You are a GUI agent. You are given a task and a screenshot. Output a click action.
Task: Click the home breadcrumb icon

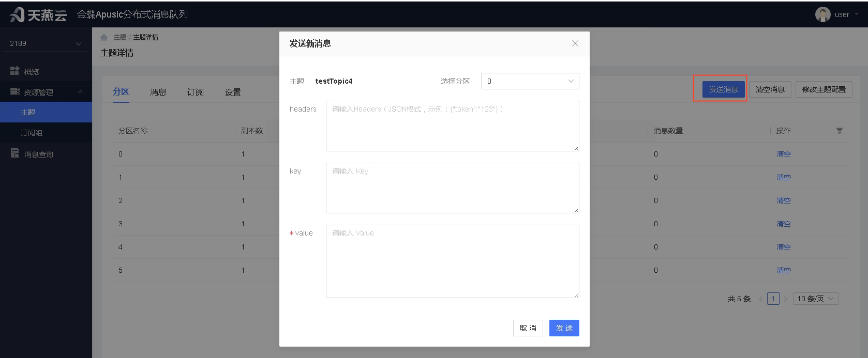tap(104, 37)
